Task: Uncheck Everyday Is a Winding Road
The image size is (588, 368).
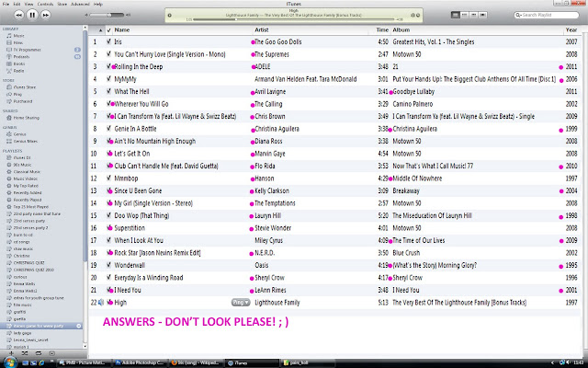Action: [x=108, y=277]
